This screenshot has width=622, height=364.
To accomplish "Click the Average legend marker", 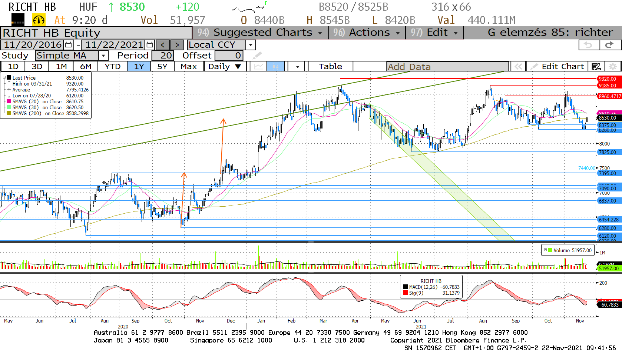I will pos(9,90).
